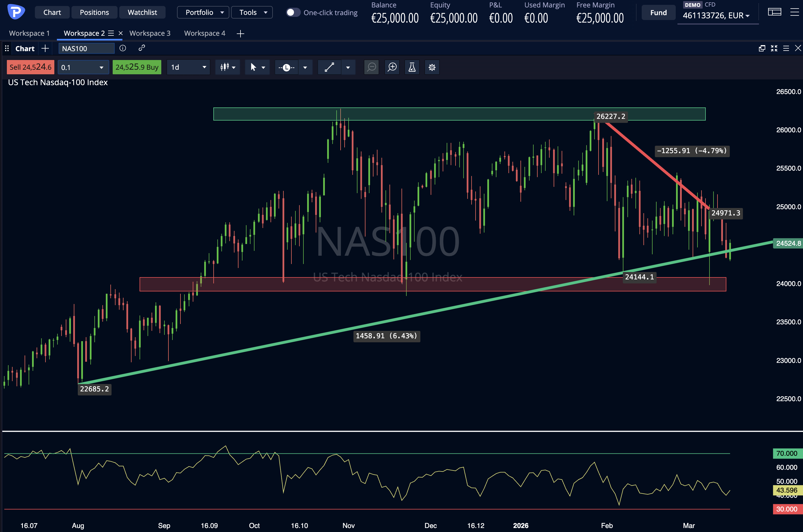
Task: Open indicators flask icon
Action: (412, 67)
